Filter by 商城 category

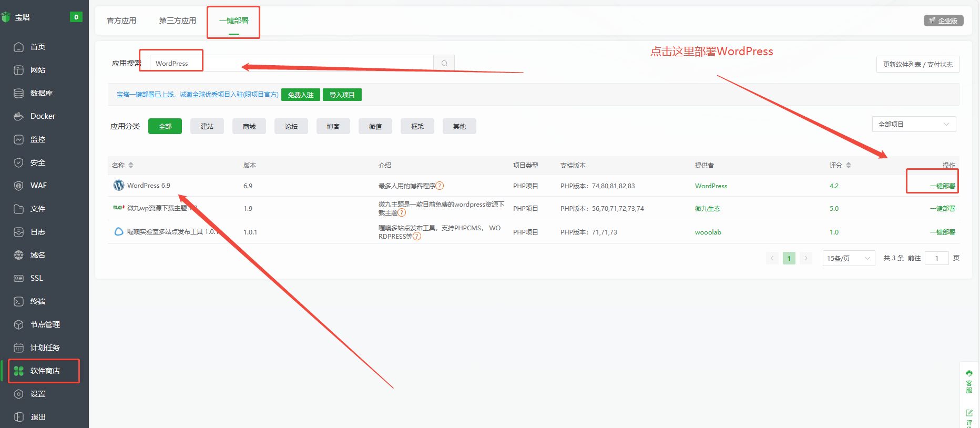pyautogui.click(x=249, y=126)
